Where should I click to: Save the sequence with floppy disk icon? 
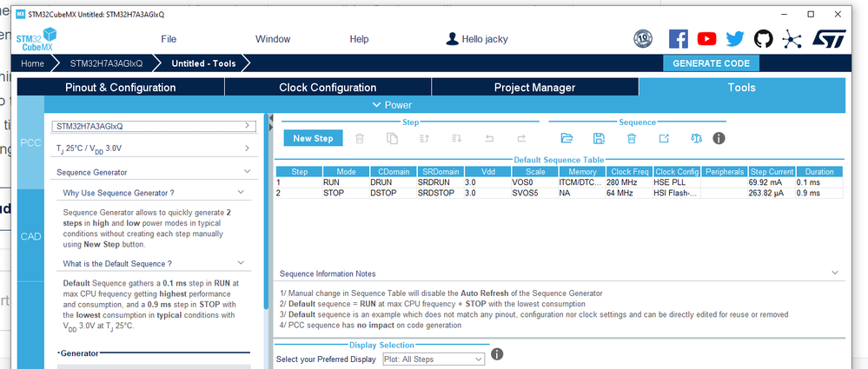[599, 138]
